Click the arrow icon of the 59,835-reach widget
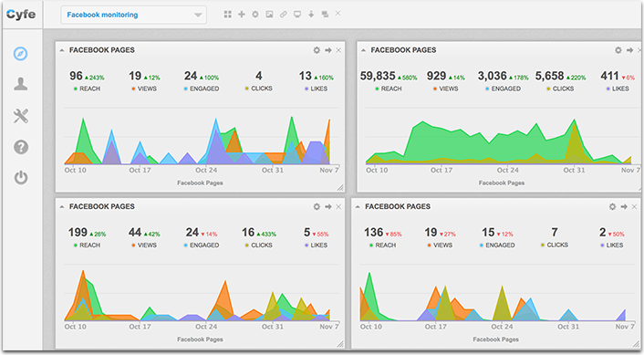Viewport: 644px width, 355px height. point(629,50)
